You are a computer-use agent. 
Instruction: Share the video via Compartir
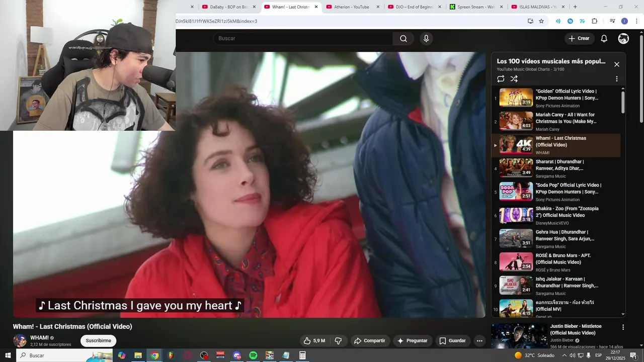coord(370,341)
